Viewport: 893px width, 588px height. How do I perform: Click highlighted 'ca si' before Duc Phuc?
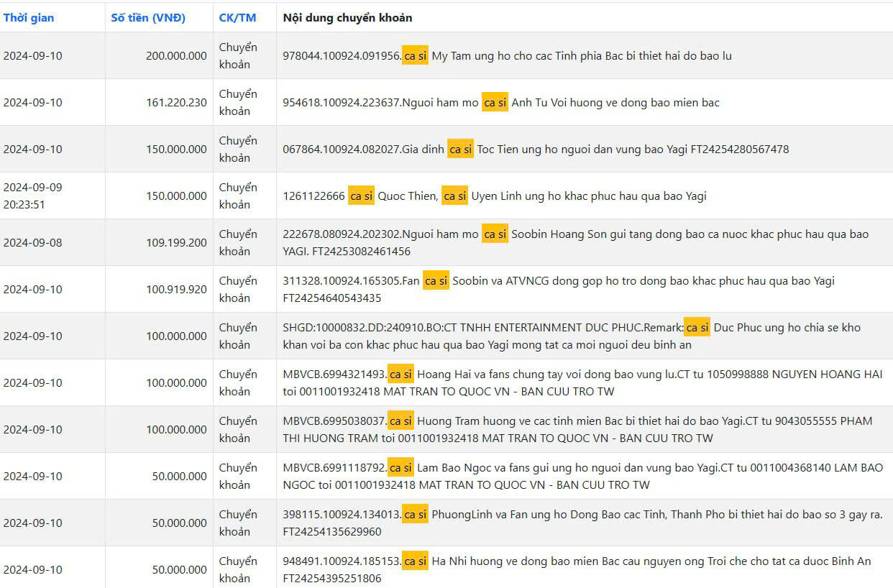(x=697, y=327)
